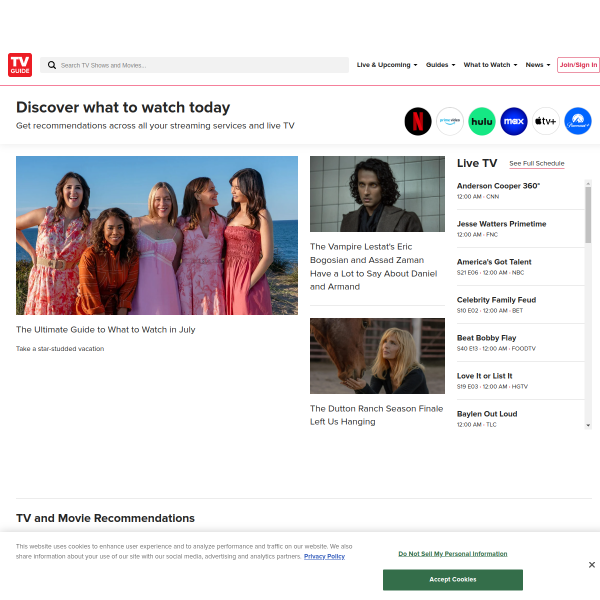The height and width of the screenshot is (600, 600).
Task: Choose the Hulu service icon
Action: click(482, 121)
